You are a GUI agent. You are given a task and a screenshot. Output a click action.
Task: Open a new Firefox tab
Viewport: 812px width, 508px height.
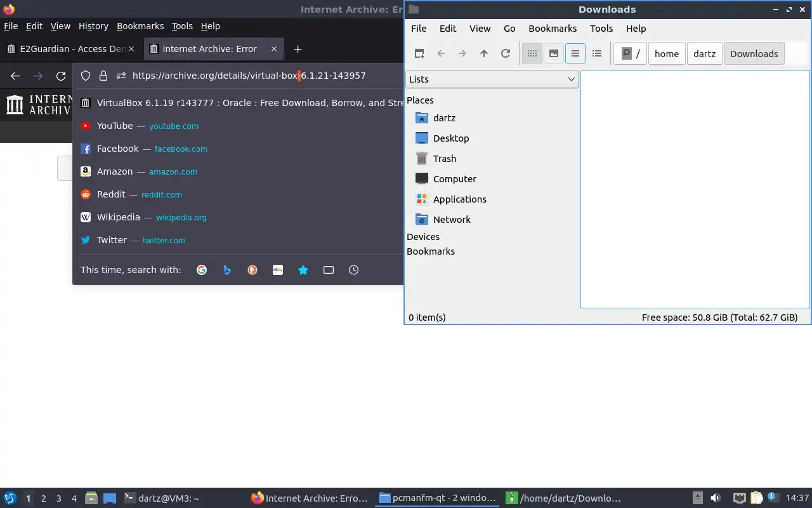[x=298, y=49]
